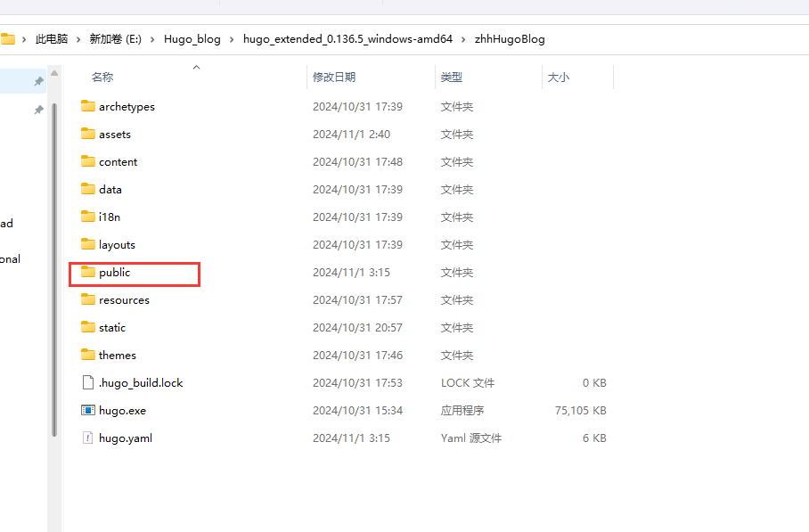Expand chevron after 此电脑 in address bar

pyautogui.click(x=78, y=39)
